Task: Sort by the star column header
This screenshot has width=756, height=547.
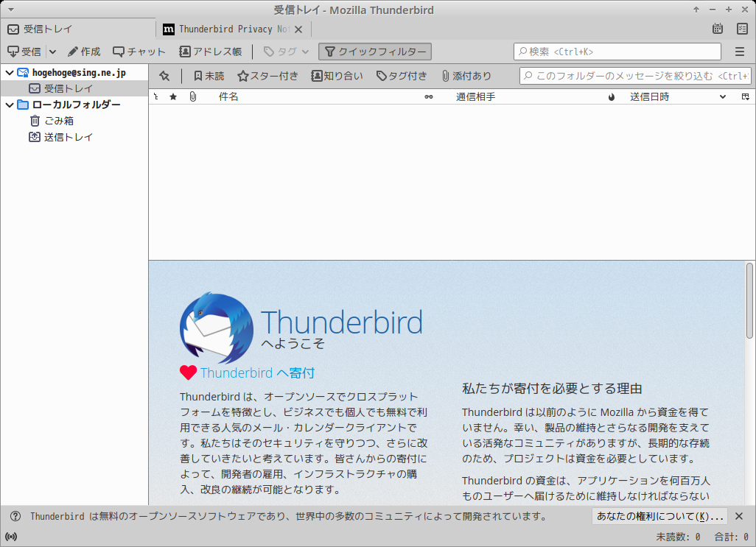Action: pos(173,96)
